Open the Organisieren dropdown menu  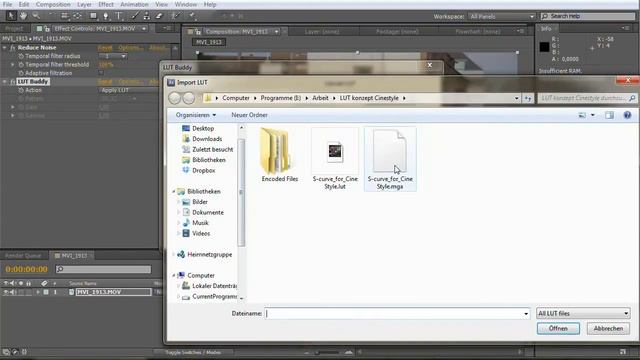coord(196,115)
